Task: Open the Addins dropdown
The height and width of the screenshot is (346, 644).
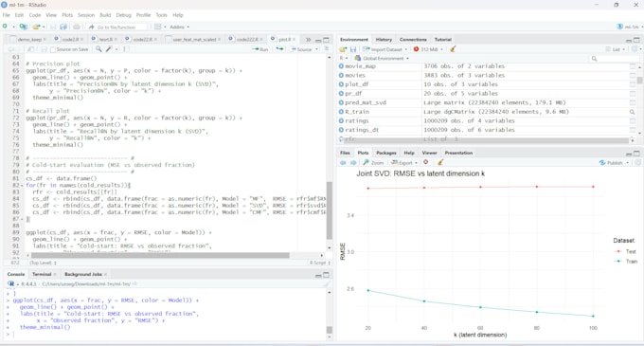Action: coord(180,27)
